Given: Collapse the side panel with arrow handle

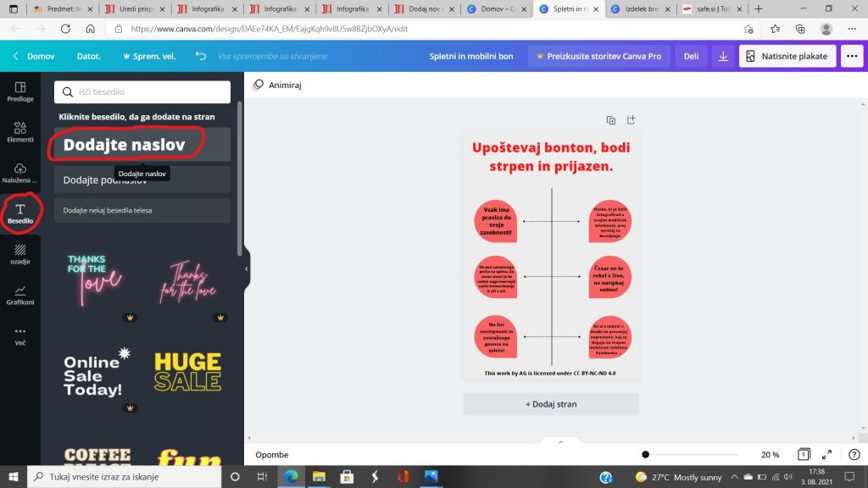Looking at the screenshot, I should [x=247, y=269].
